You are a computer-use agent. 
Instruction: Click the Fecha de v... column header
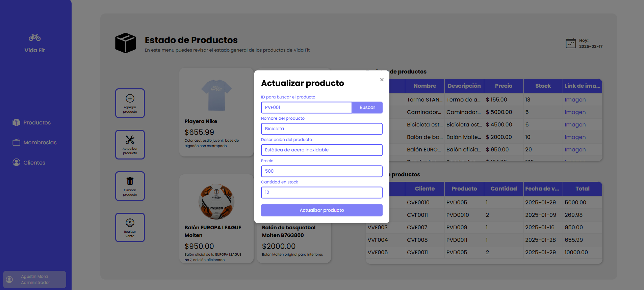click(543, 189)
